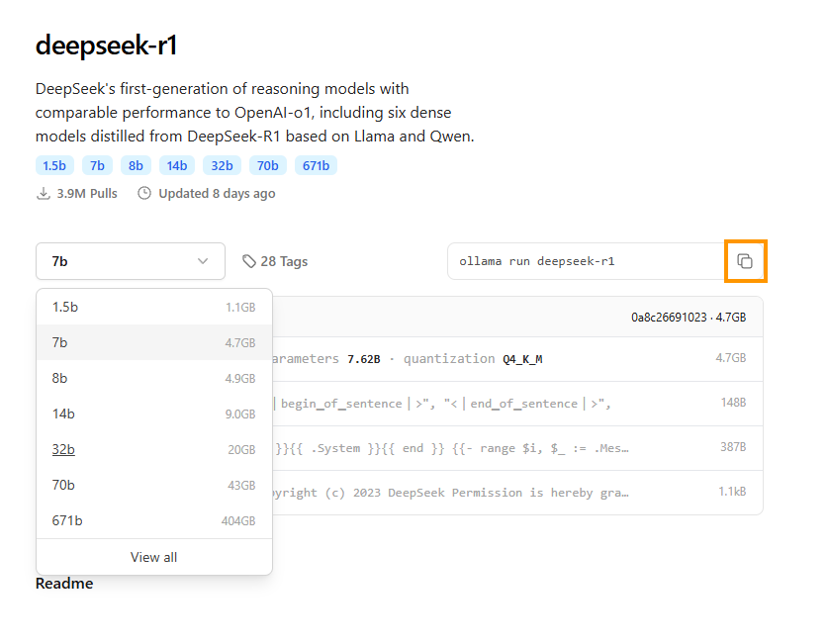Click the Updated 8 days ago text
828x644 pixels.
click(x=217, y=194)
